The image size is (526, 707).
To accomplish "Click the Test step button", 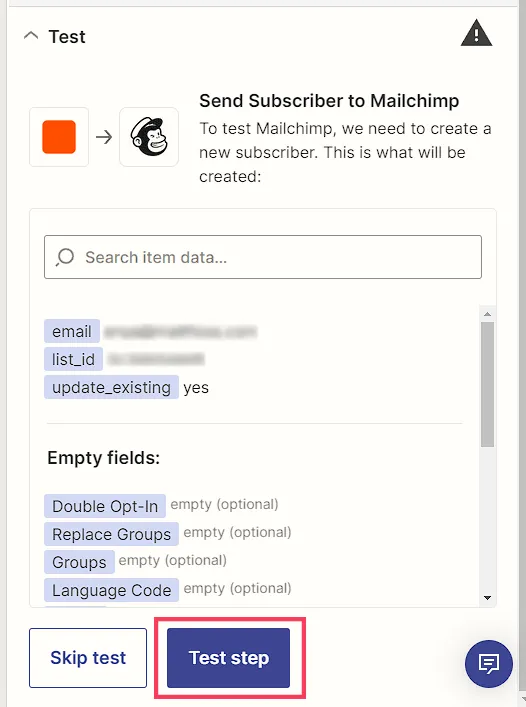I will (x=229, y=658).
